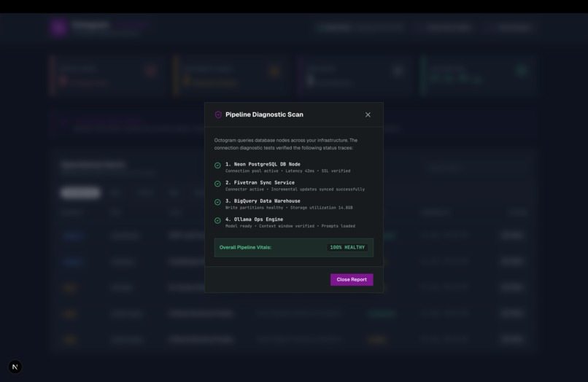Screen dimensions: 588x382
Task: Click the '100% HEALTHY' status badge
Action: (x=347, y=247)
